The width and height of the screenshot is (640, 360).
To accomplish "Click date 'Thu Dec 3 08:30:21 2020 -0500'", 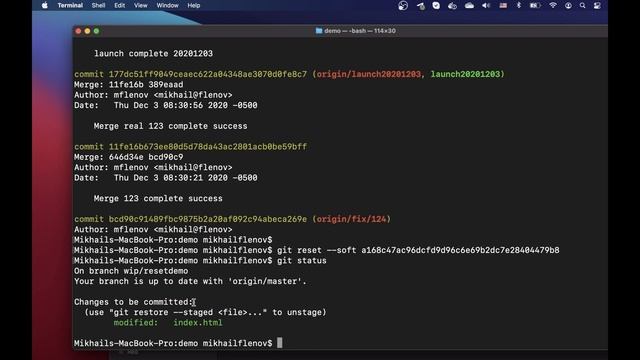I will [186, 178].
